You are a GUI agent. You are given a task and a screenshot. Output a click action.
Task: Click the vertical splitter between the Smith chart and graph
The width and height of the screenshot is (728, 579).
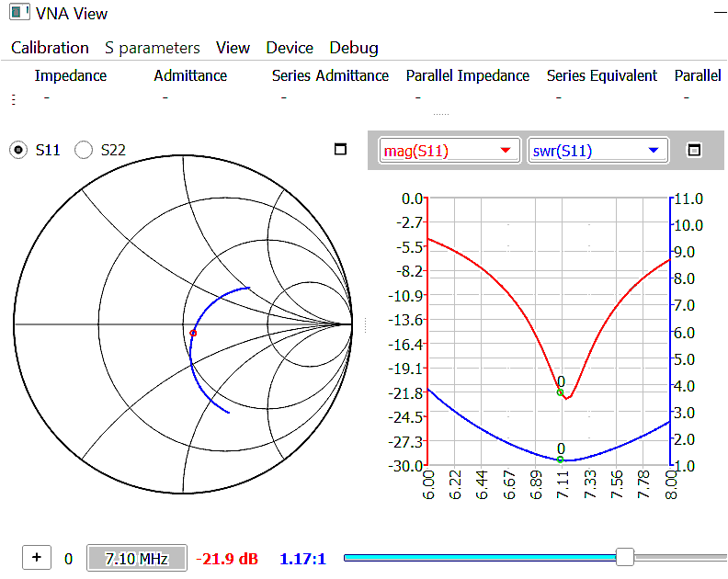click(x=366, y=325)
